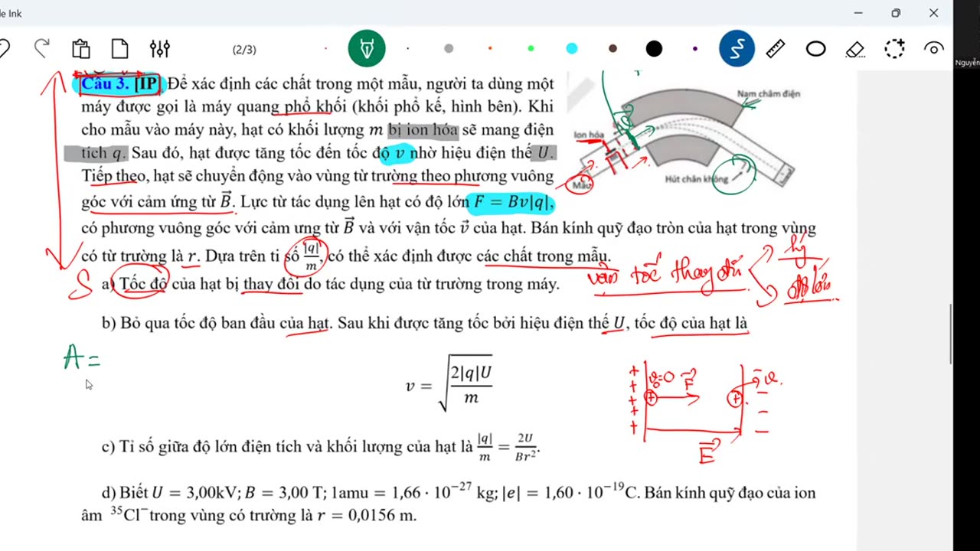Pick the green color swatch
This screenshot has width=980, height=551.
531,49
